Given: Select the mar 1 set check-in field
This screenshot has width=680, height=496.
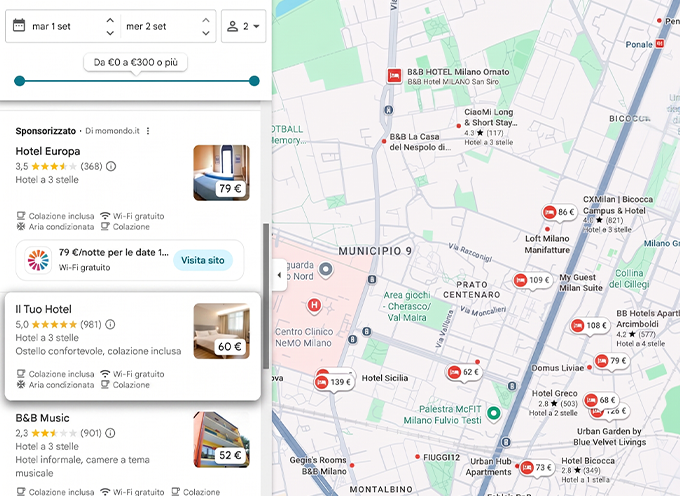Looking at the screenshot, I should tap(51, 26).
